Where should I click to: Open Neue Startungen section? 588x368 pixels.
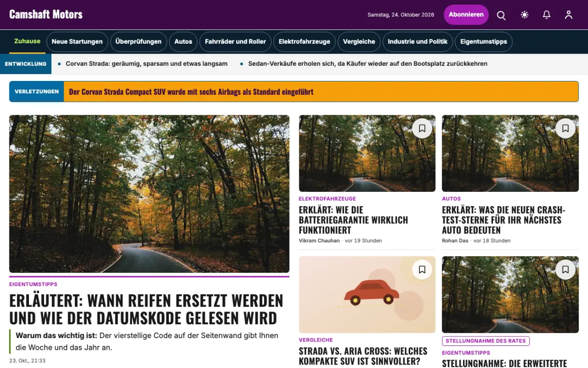coord(77,42)
